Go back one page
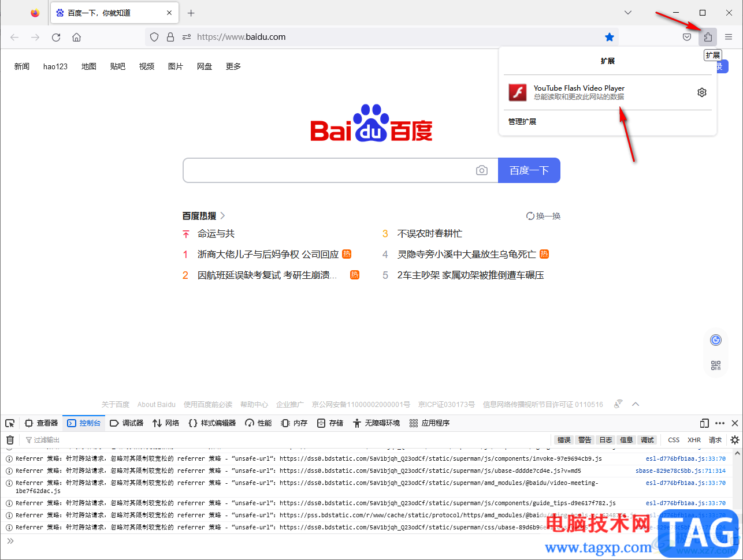743x560 pixels. coord(14,37)
